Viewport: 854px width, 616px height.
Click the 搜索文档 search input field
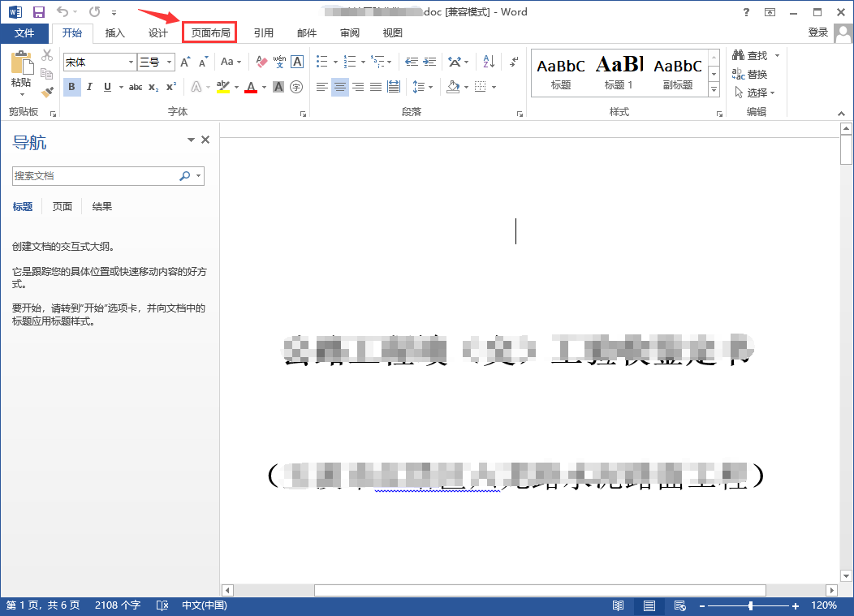[x=95, y=175]
